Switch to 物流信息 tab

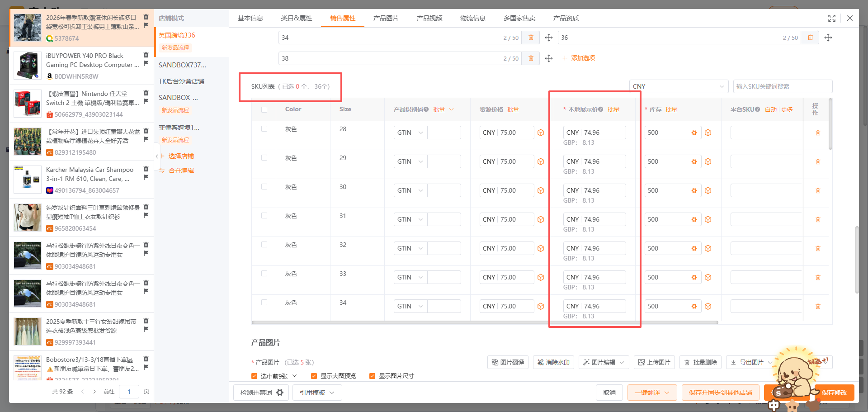473,18
